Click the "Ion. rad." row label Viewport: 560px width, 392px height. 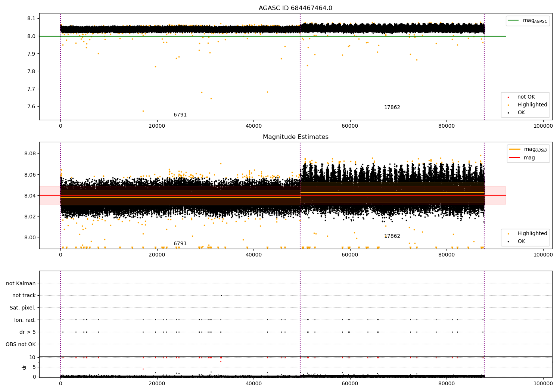pyautogui.click(x=25, y=320)
